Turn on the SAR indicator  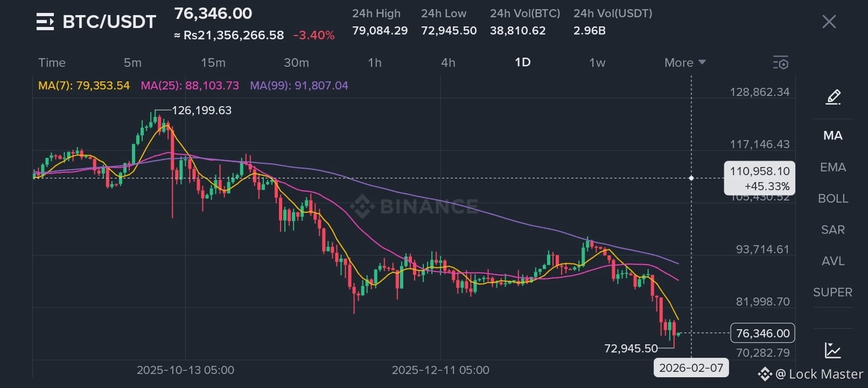click(x=832, y=230)
